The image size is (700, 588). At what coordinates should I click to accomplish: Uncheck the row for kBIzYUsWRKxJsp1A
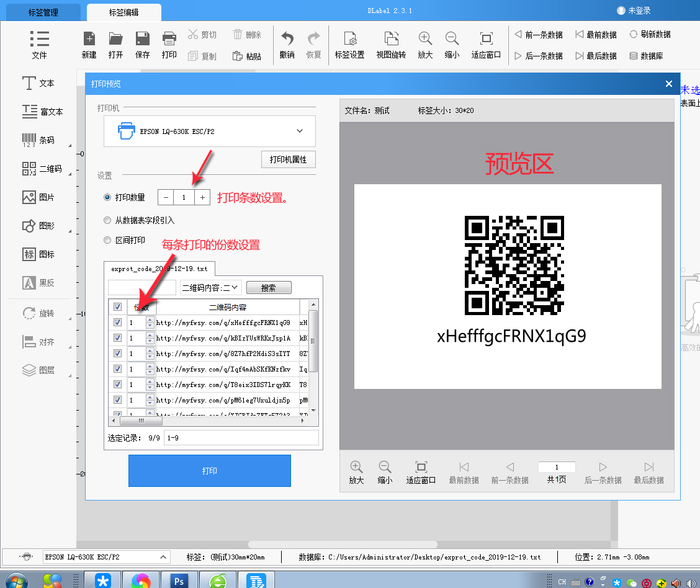click(117, 337)
